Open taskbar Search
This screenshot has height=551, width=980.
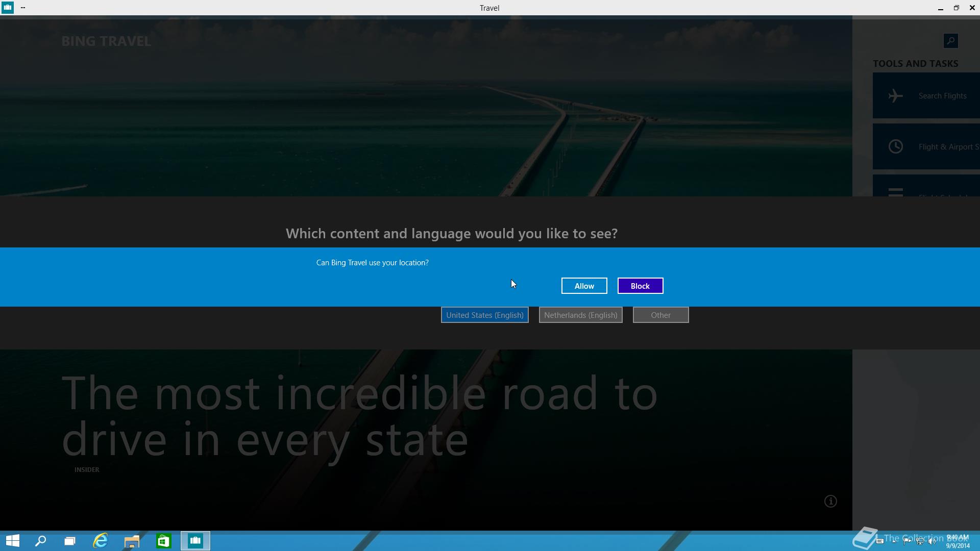pyautogui.click(x=40, y=541)
